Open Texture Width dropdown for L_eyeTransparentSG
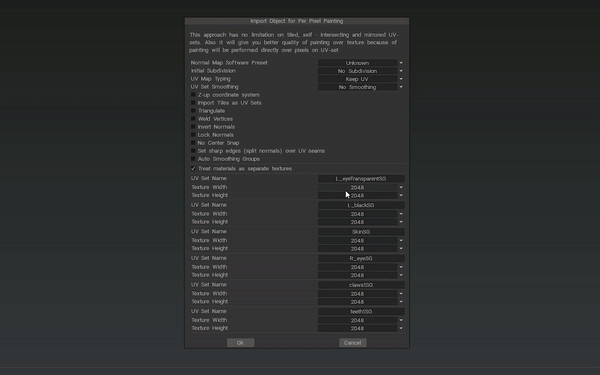Screen dimensions: 600x375 pyautogui.click(x=361, y=188)
